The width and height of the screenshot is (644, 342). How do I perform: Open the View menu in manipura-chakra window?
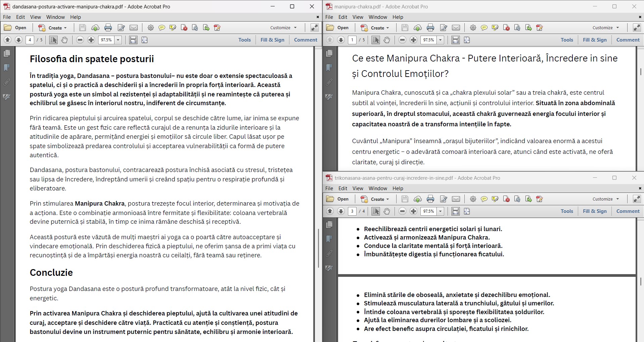358,17
